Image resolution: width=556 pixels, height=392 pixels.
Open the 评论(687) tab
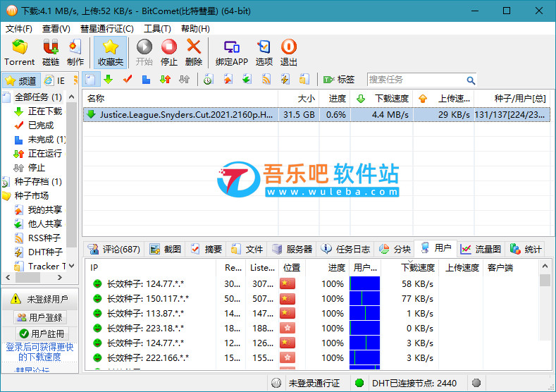point(114,250)
